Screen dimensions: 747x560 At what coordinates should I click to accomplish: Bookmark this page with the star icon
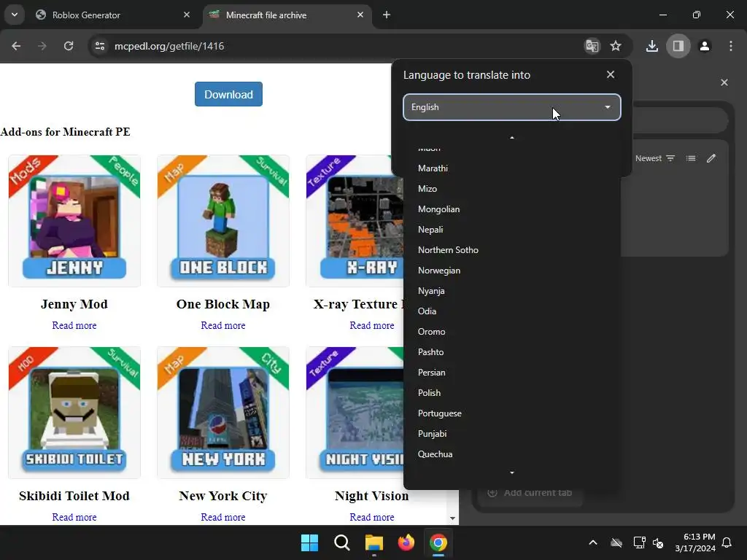[616, 46]
